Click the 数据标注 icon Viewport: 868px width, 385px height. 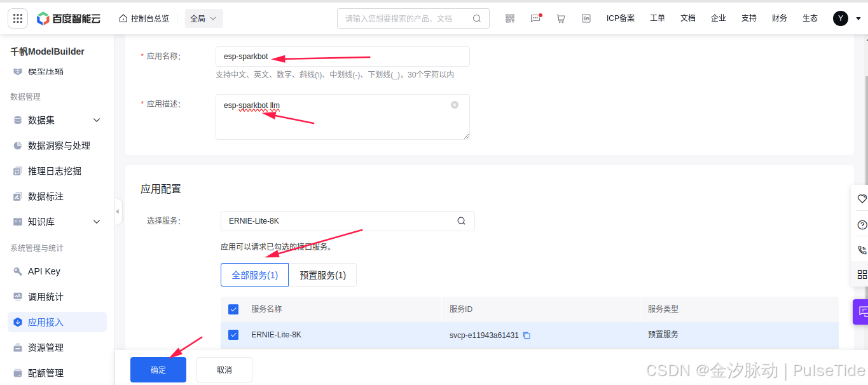pyautogui.click(x=18, y=196)
